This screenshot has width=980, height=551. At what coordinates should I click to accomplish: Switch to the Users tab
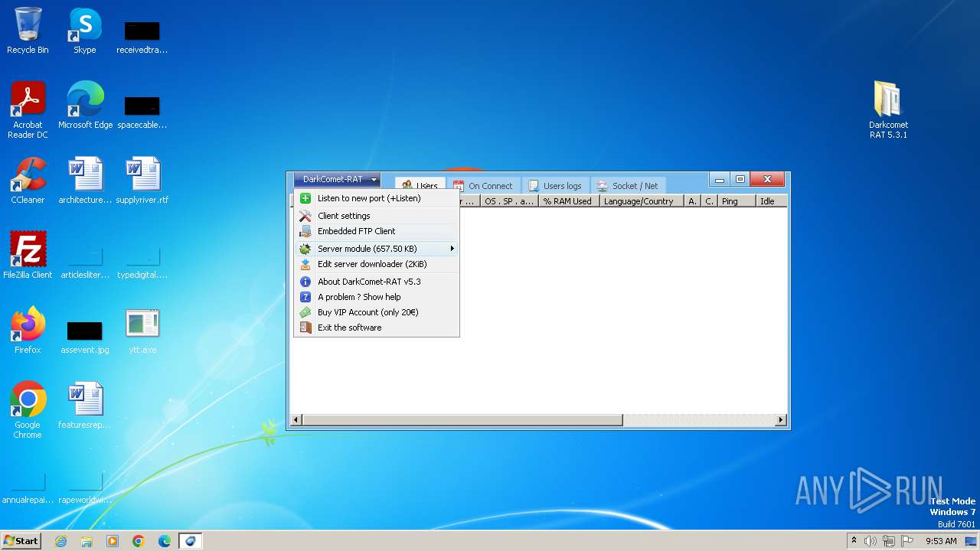(x=420, y=185)
